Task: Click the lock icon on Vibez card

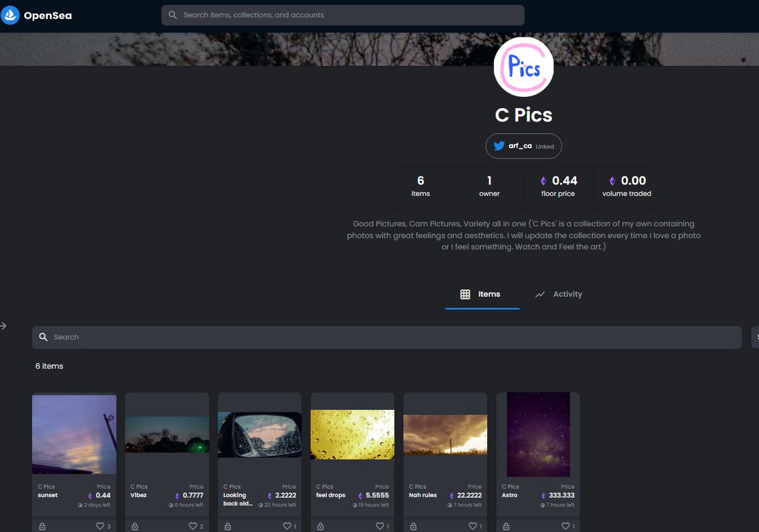Action: [135, 526]
